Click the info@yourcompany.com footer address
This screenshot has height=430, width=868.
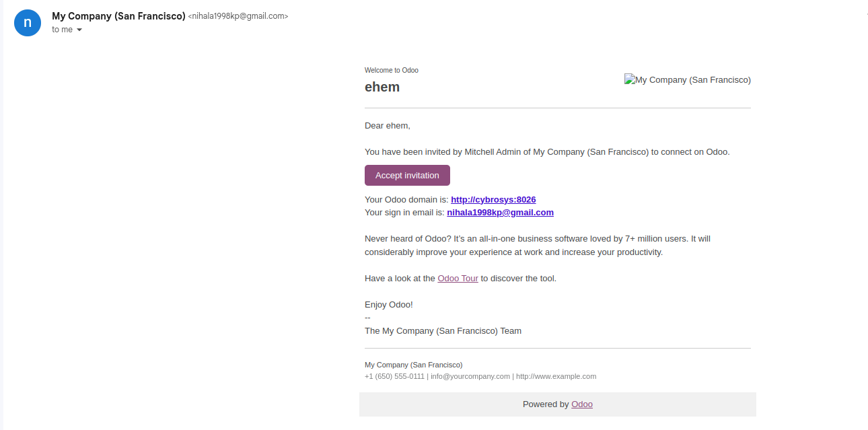point(470,376)
